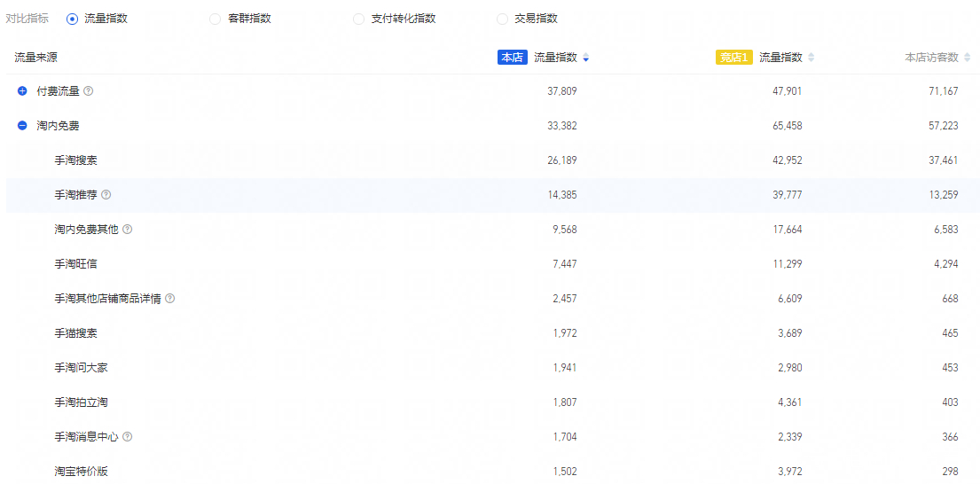Select the 支付转化指数 radio button
This screenshot has height=484, width=980.
pos(359,19)
